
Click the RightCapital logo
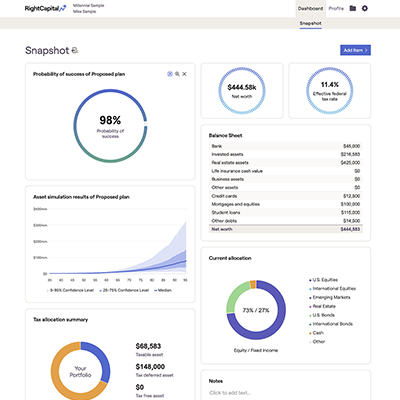point(45,9)
